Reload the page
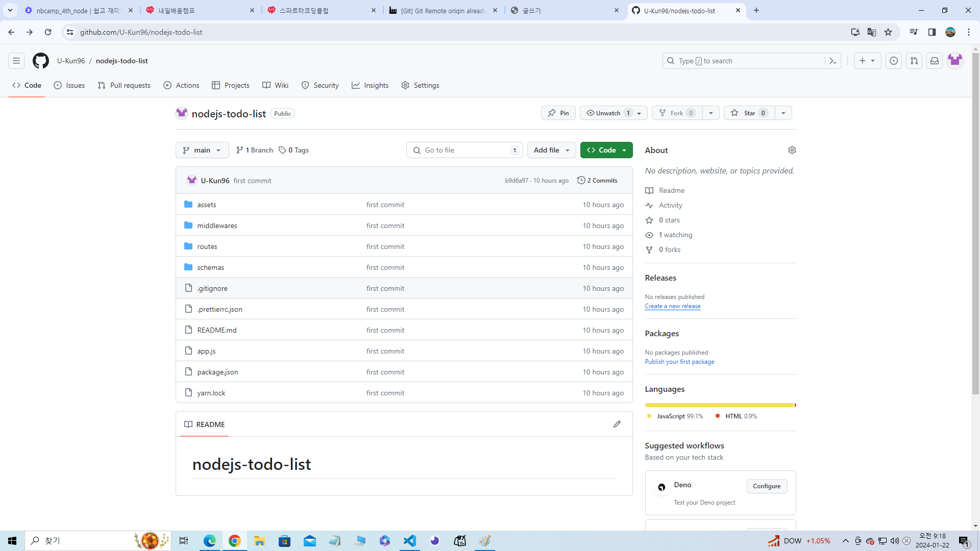This screenshot has height=551, width=980. click(48, 32)
